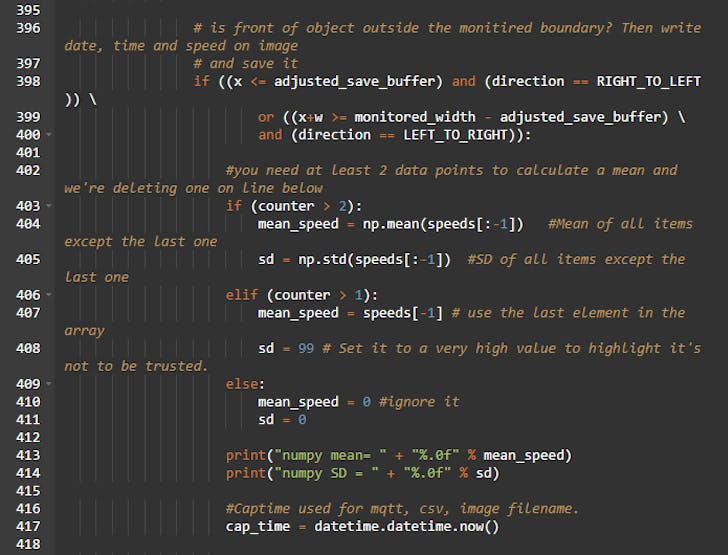Image resolution: width=728 pixels, height=555 pixels.
Task: Click cap_time variable on line 417
Action: [x=258, y=527]
